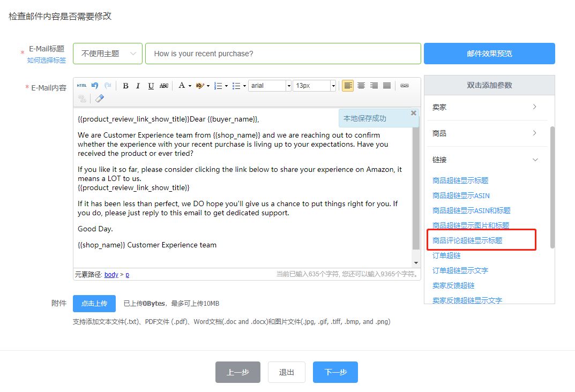
Task: Expand the 卖家 parameter group
Action: [x=487, y=107]
